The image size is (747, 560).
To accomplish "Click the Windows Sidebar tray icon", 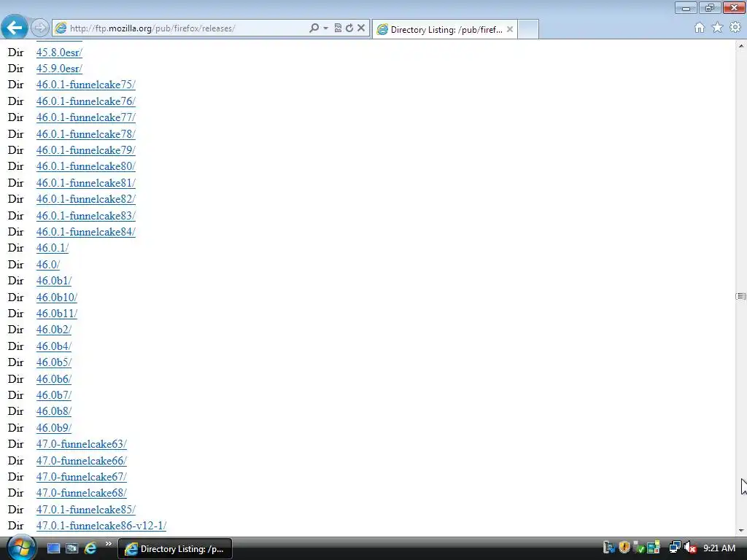I will pos(653,548).
